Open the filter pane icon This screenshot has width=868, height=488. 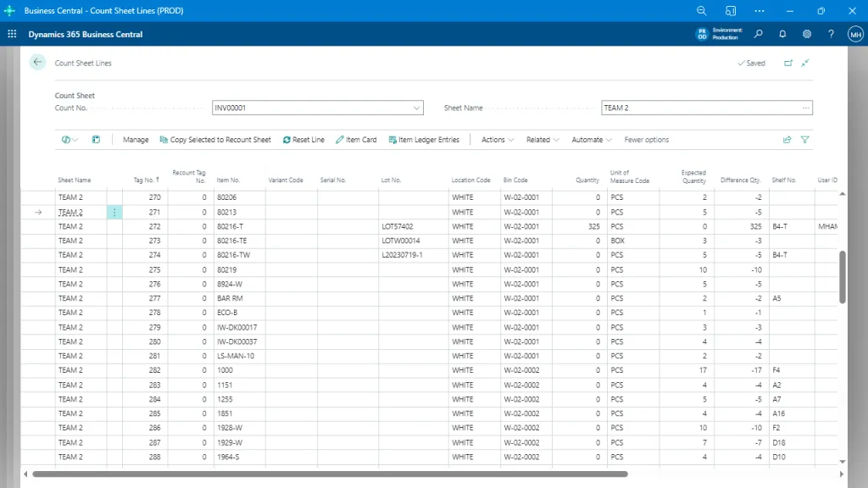pyautogui.click(x=806, y=139)
